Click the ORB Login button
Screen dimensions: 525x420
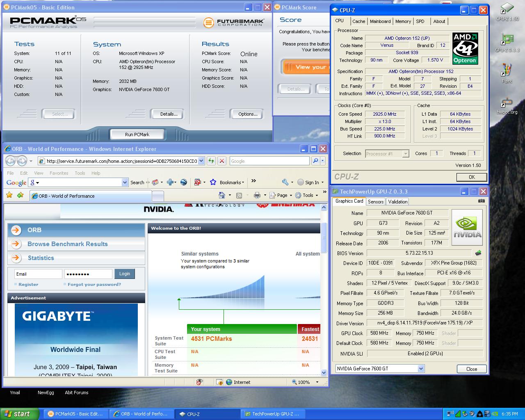tap(125, 274)
